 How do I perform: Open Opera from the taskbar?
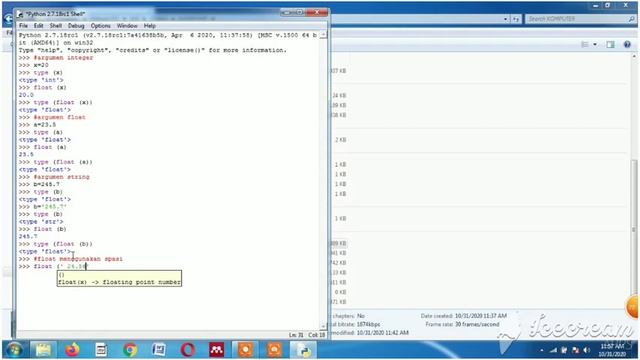[x=188, y=350]
